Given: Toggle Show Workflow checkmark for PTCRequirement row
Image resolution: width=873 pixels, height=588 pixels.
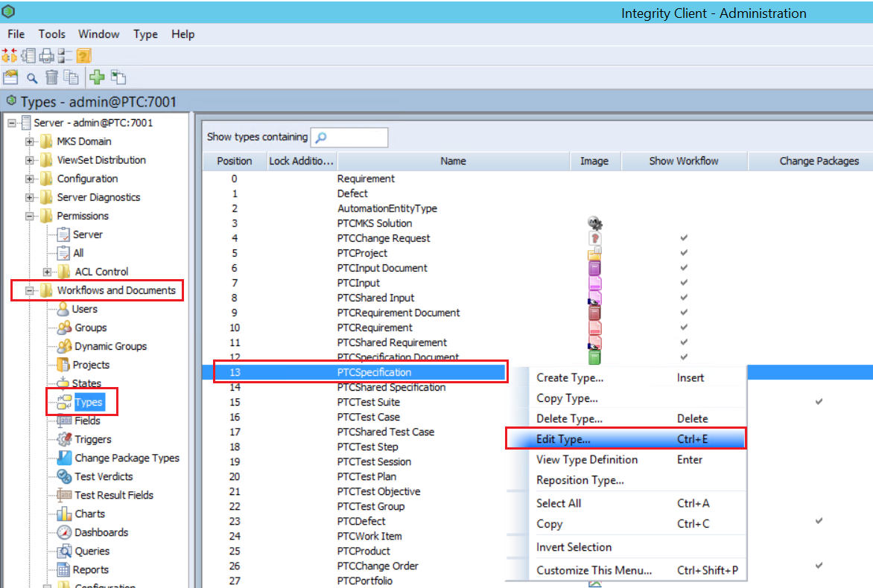Looking at the screenshot, I should (x=684, y=327).
